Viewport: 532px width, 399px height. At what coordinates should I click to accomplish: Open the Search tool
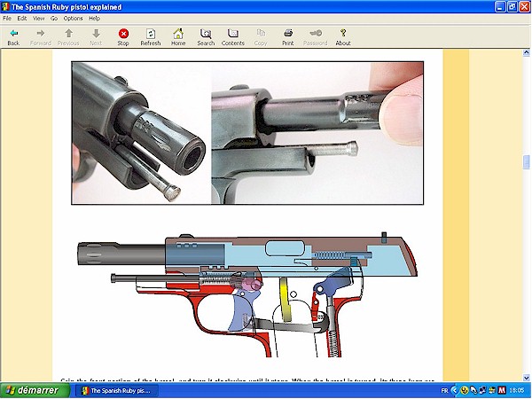pyautogui.click(x=206, y=37)
